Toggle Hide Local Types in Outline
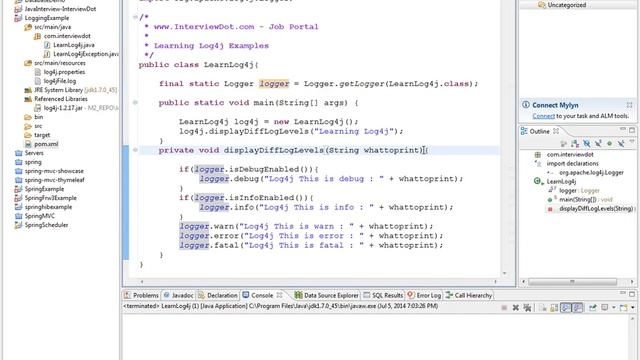This screenshot has height=360, width=640. tap(621, 144)
